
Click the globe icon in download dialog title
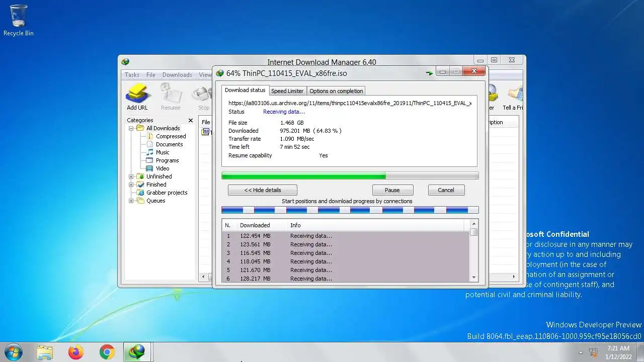219,73
